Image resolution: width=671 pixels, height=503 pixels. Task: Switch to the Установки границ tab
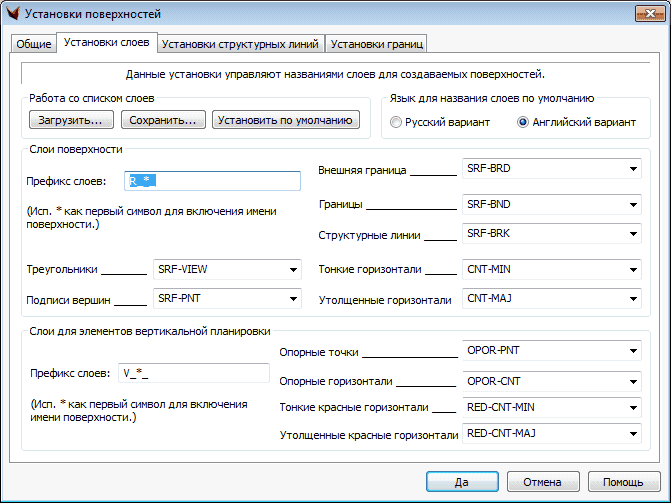(x=377, y=44)
